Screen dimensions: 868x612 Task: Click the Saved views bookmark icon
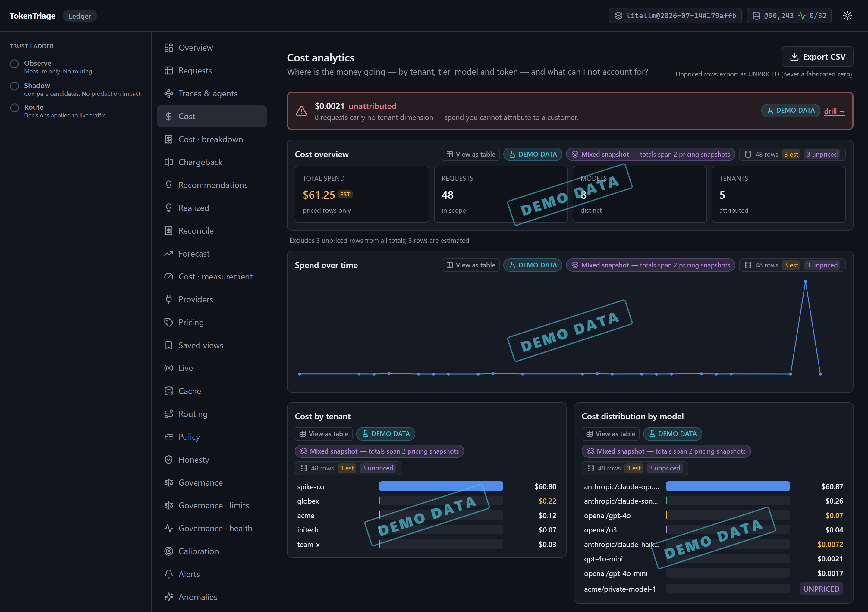point(168,345)
